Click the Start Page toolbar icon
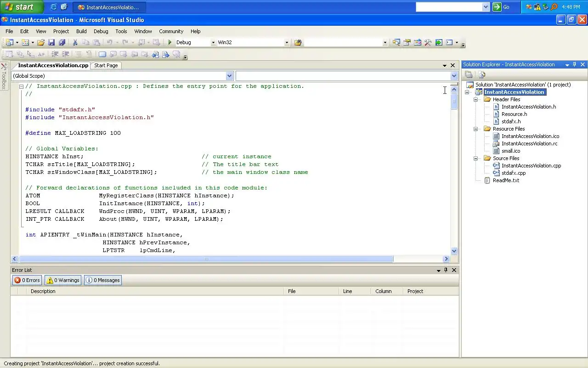588x368 pixels. (x=439, y=42)
